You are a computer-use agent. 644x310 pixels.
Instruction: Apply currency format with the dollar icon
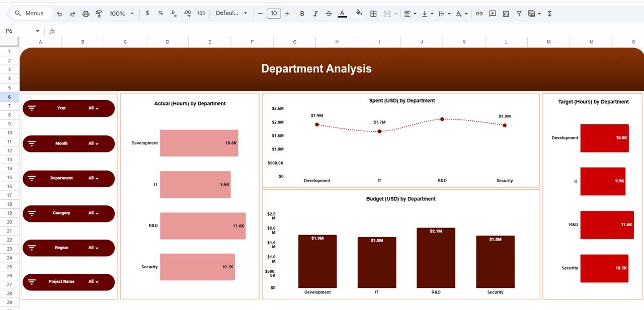(x=147, y=14)
